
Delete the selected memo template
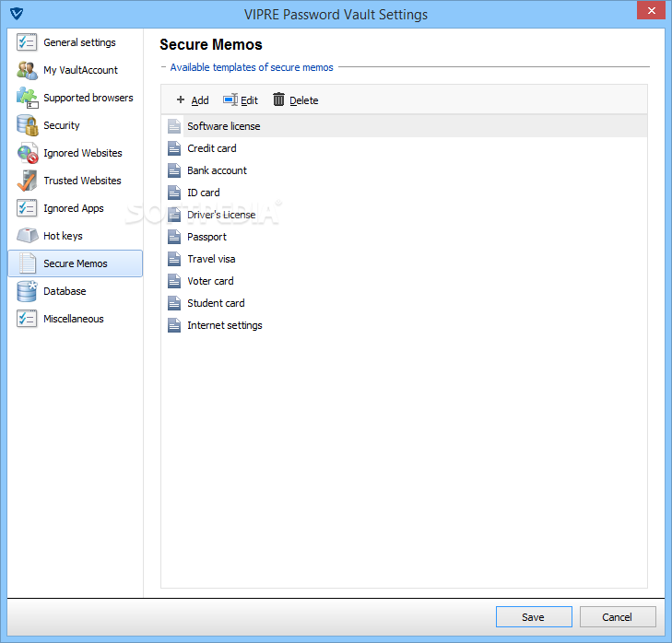[296, 100]
